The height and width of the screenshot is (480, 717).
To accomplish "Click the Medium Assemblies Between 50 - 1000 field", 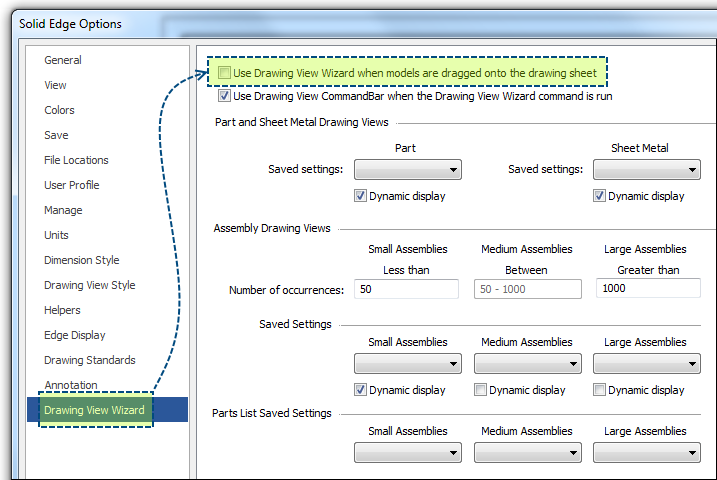I will [528, 289].
